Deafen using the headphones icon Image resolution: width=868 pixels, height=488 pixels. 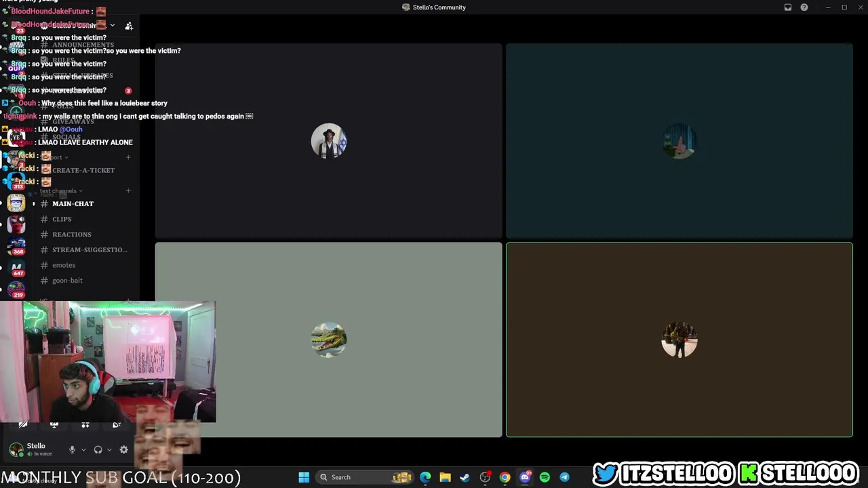coord(98,449)
